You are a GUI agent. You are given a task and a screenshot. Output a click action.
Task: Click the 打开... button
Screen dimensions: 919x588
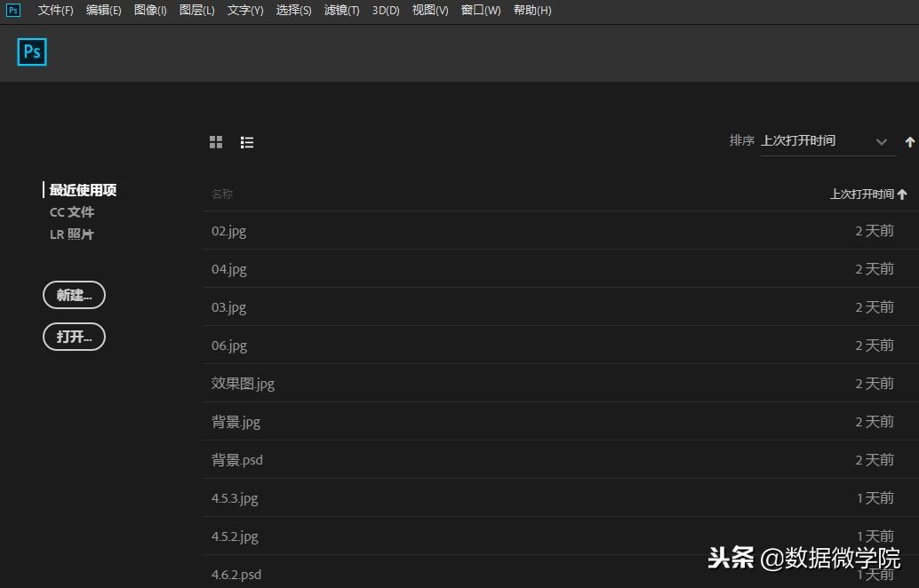[x=74, y=337]
